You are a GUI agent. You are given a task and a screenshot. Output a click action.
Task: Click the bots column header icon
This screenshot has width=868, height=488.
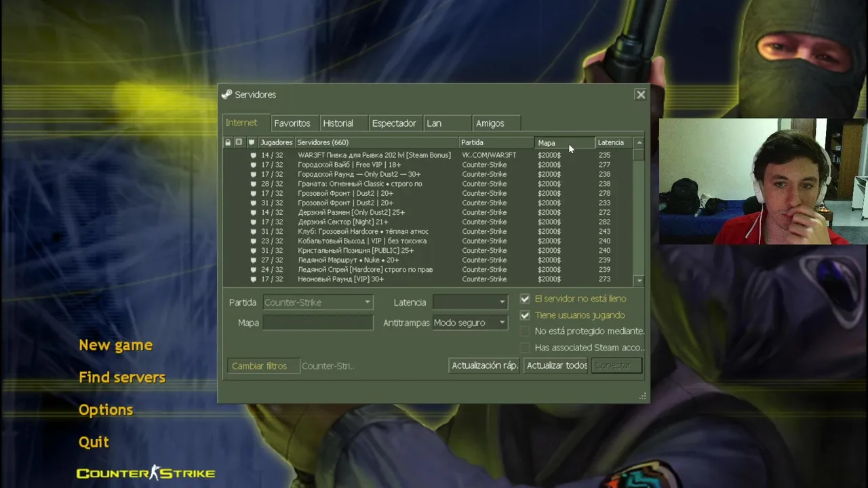pyautogui.click(x=239, y=142)
